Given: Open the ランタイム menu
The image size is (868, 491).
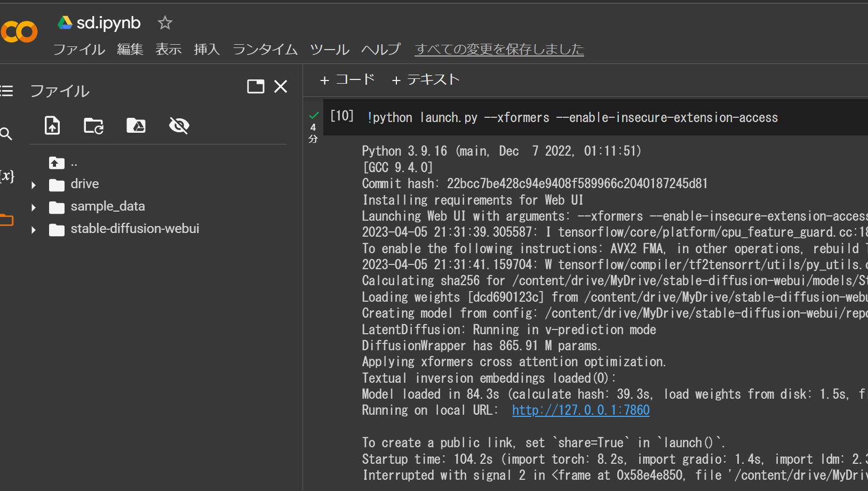Looking at the screenshot, I should [265, 50].
